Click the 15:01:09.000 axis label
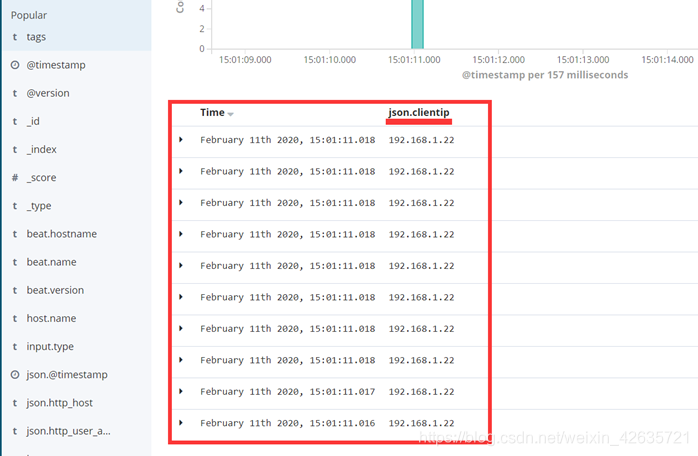The image size is (698, 456). (245, 60)
